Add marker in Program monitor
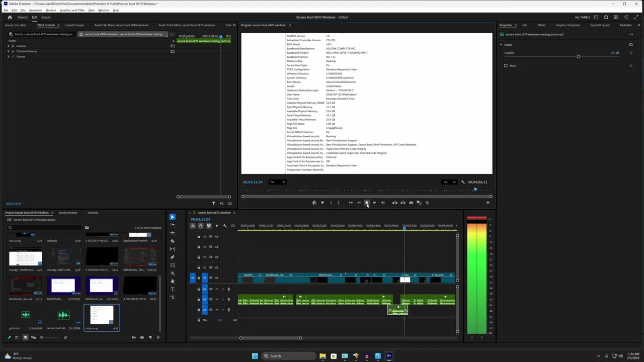Image resolution: width=644 pixels, height=362 pixels. click(323, 203)
